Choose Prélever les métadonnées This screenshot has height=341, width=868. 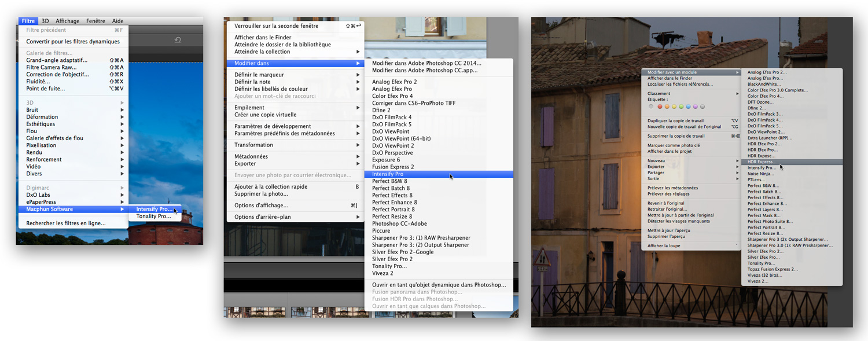coord(691,188)
